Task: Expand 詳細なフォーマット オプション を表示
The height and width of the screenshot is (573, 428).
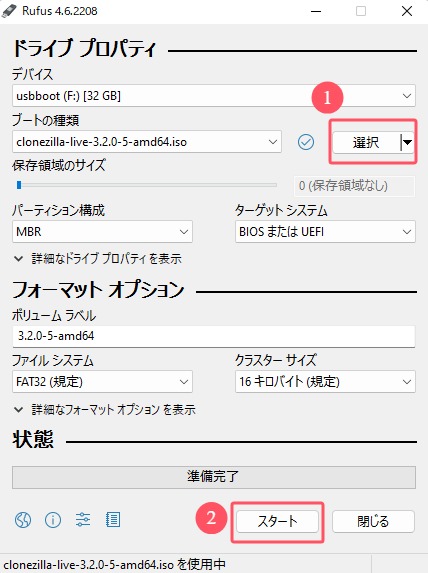Action: point(105,410)
